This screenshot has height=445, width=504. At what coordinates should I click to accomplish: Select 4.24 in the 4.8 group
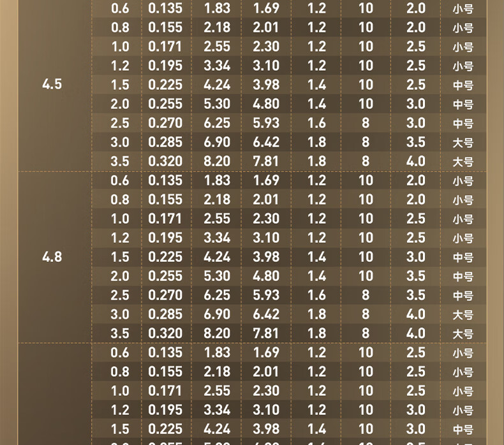[217, 257]
